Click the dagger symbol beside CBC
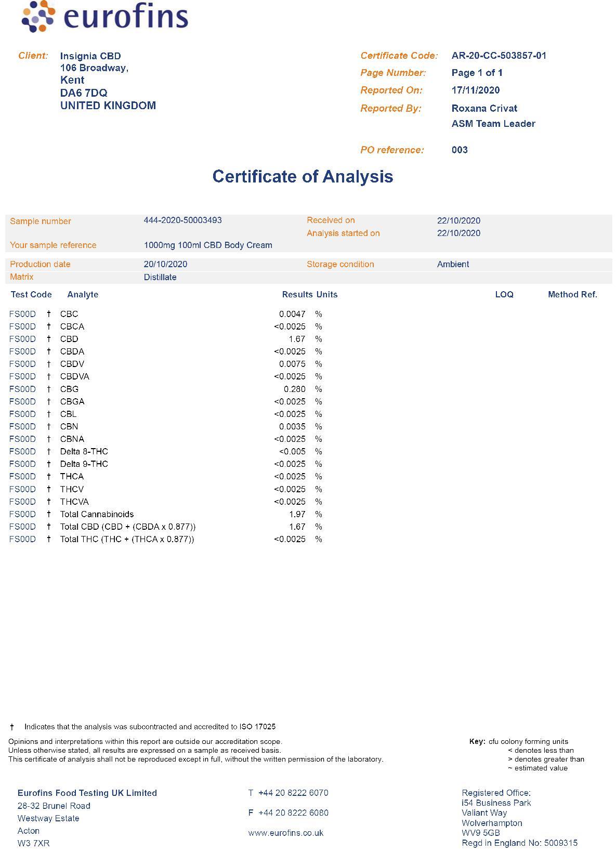The image size is (616, 851). click(49, 314)
